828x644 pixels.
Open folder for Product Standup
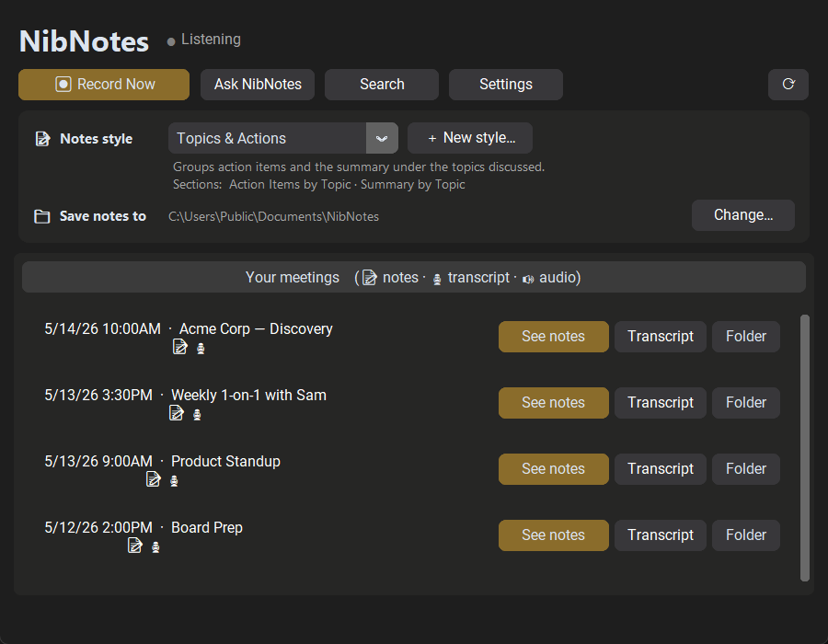[x=745, y=469]
